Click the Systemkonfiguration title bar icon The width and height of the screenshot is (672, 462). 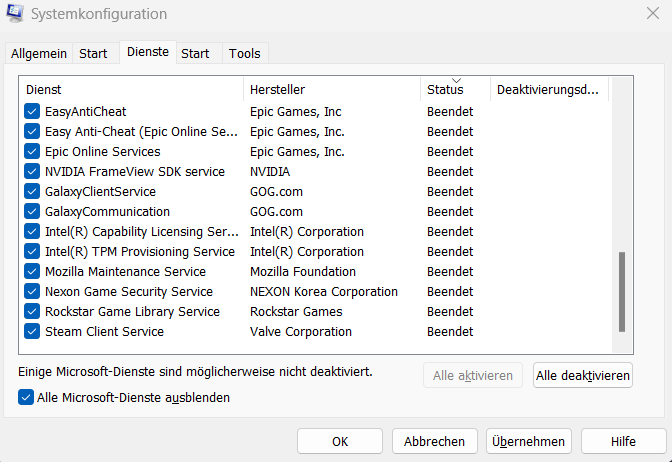pos(16,14)
